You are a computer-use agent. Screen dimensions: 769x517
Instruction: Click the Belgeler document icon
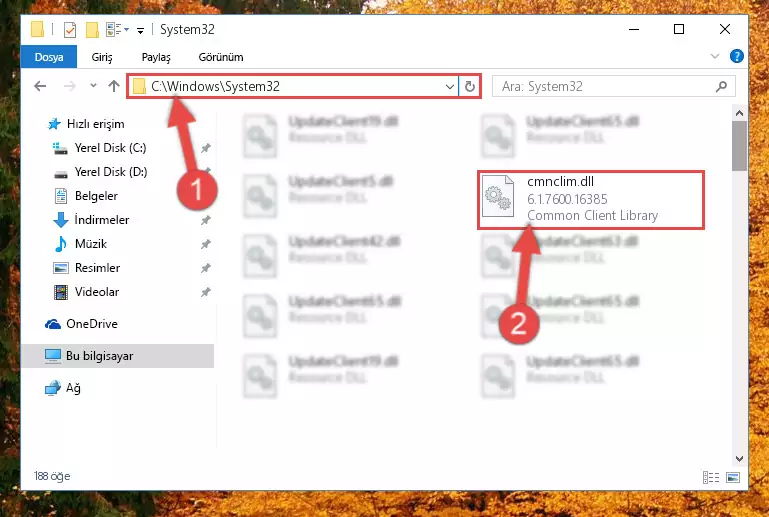(61, 196)
